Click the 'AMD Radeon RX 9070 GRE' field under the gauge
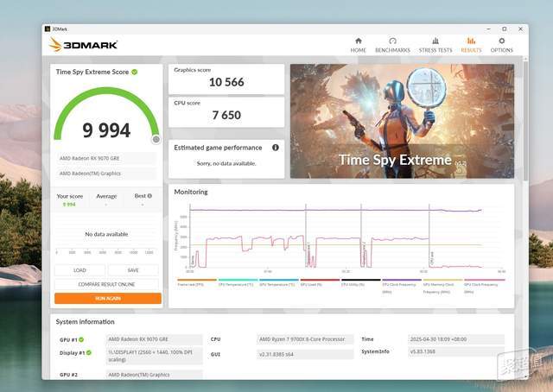 (106, 158)
